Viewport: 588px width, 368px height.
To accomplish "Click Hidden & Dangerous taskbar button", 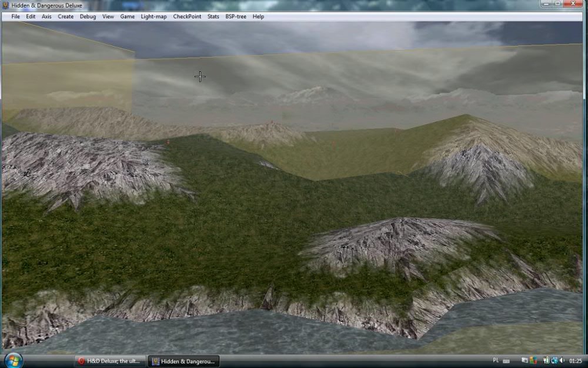I will point(183,362).
